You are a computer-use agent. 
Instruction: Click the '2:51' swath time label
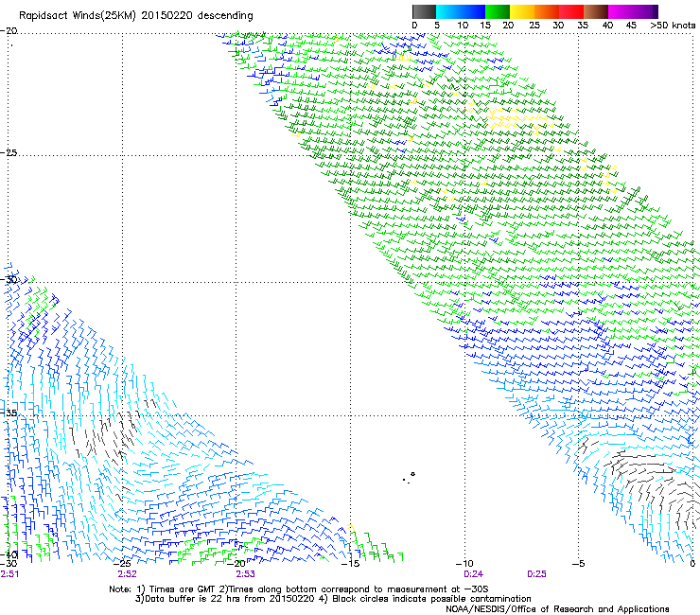click(x=9, y=574)
